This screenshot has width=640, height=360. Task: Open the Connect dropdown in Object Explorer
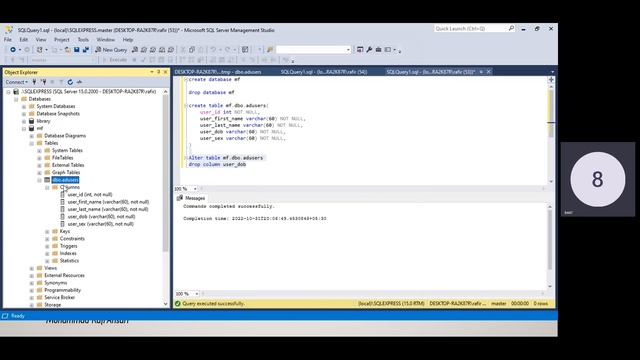click(16, 82)
